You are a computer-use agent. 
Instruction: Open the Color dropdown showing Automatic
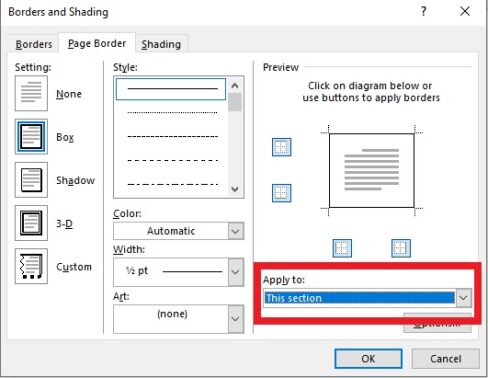[179, 231]
